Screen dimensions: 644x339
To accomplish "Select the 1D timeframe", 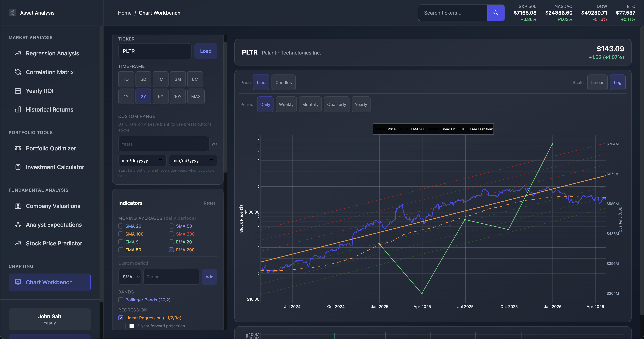I will pos(126,79).
